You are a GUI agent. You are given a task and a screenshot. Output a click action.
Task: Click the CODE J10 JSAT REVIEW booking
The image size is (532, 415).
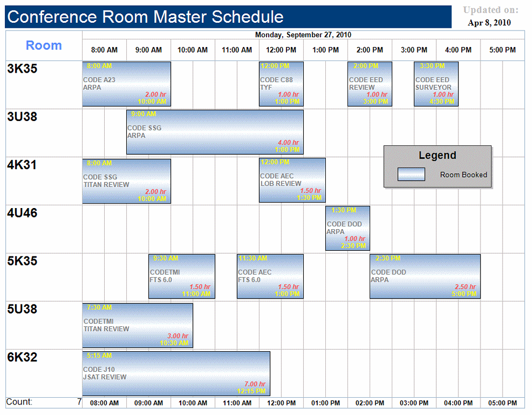[x=176, y=373]
